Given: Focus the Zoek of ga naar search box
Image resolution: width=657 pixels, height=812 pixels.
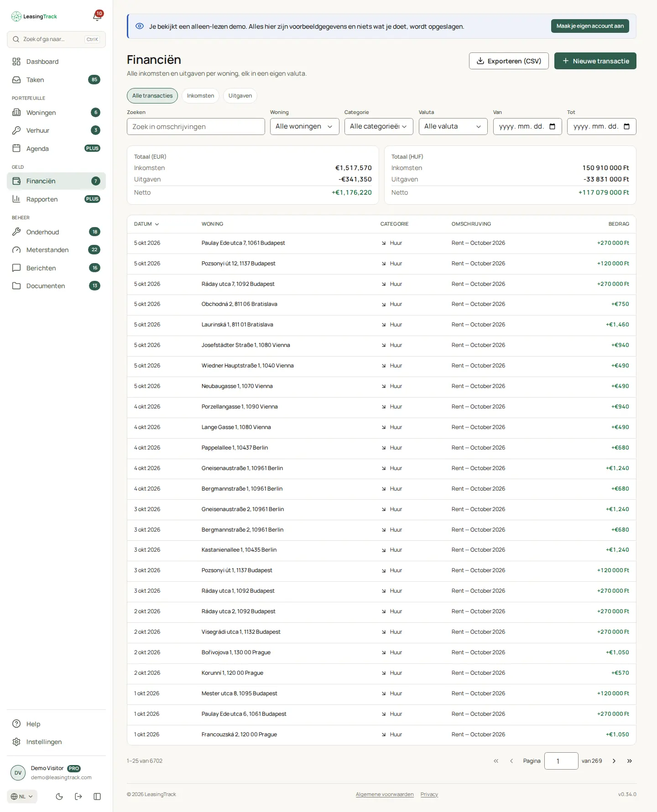Looking at the screenshot, I should pyautogui.click(x=56, y=39).
